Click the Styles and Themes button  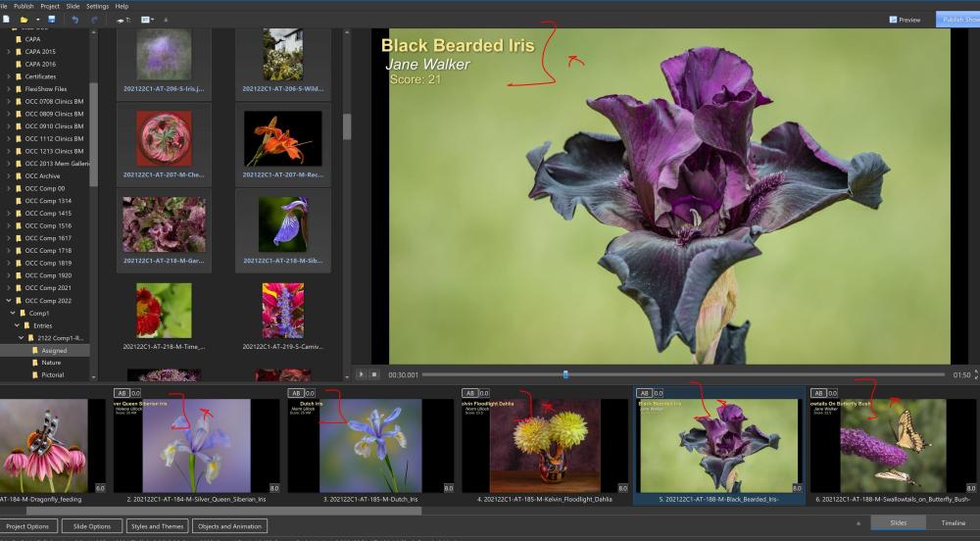156,526
